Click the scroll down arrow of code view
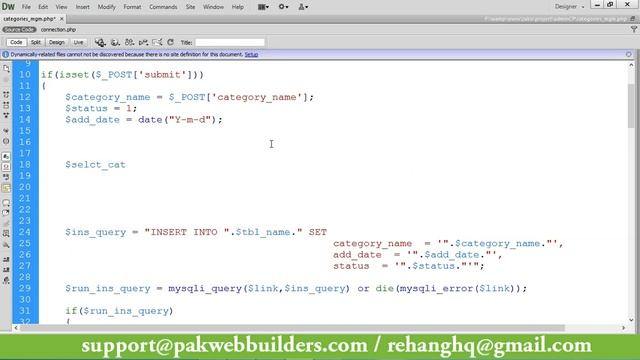 631,320
